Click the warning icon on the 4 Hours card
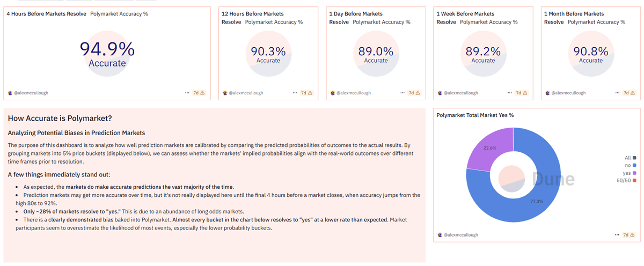This screenshot has width=644, height=266. pos(202,93)
